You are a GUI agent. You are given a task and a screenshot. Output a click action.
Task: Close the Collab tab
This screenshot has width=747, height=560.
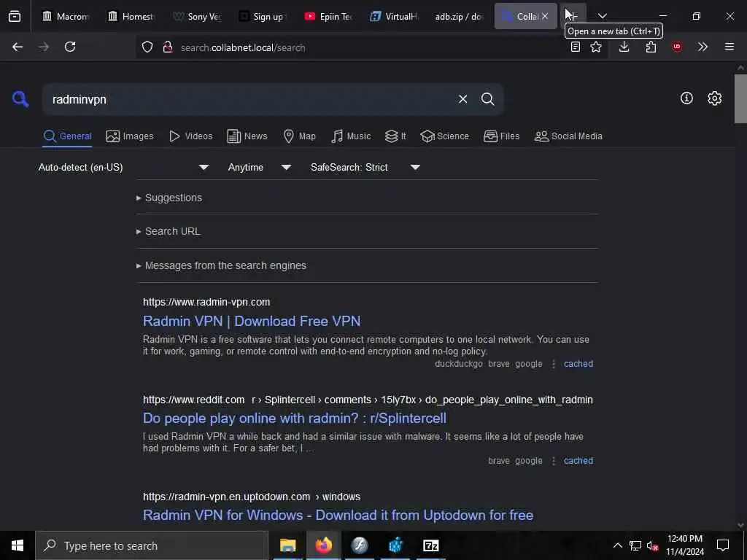pyautogui.click(x=545, y=16)
